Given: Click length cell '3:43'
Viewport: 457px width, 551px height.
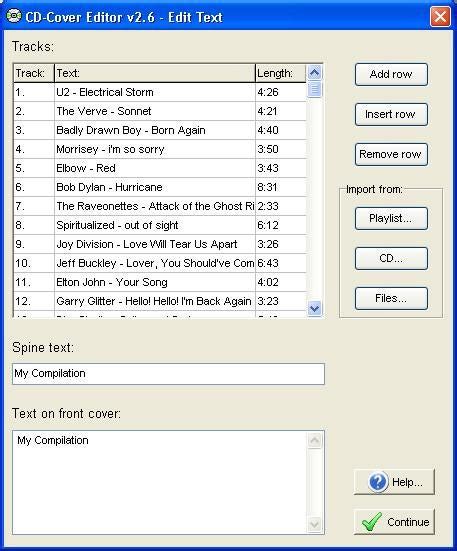Looking at the screenshot, I should click(x=281, y=168).
